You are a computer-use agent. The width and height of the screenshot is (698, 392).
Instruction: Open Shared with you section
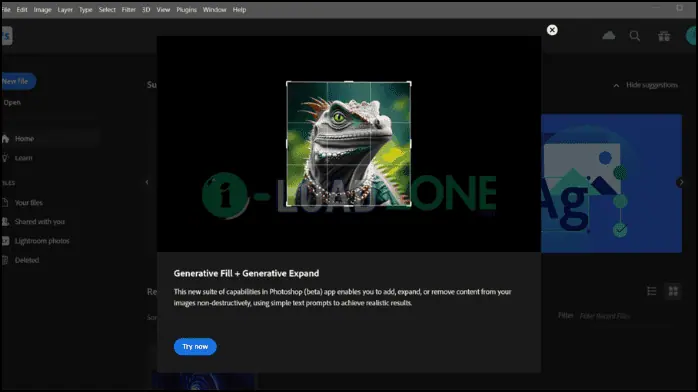click(x=40, y=222)
